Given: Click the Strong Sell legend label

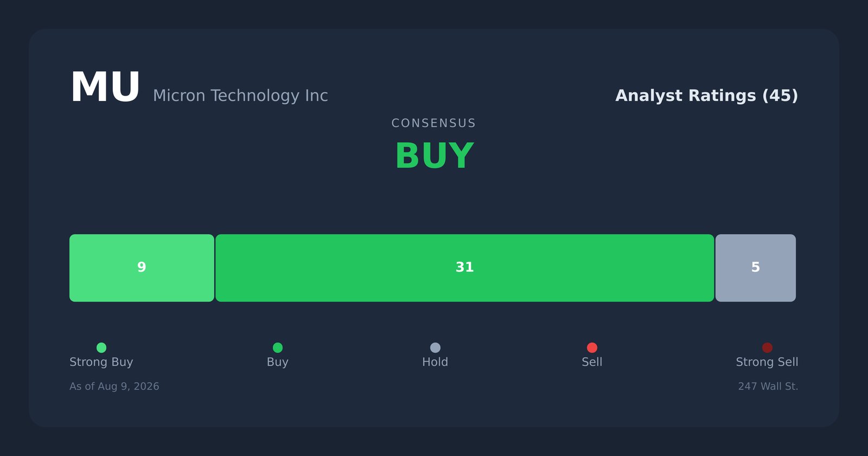Looking at the screenshot, I should coord(767,362).
